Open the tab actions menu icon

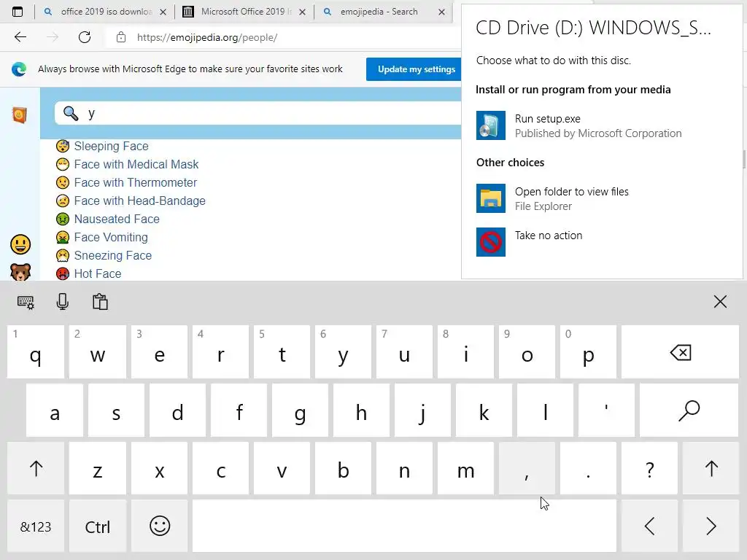[x=18, y=12]
